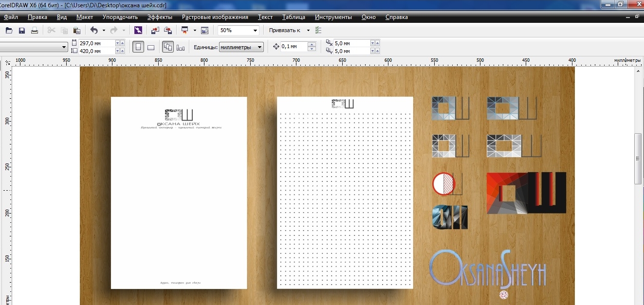Toggle the all pages layout button
Screen dimensions: 644x305
point(168,47)
